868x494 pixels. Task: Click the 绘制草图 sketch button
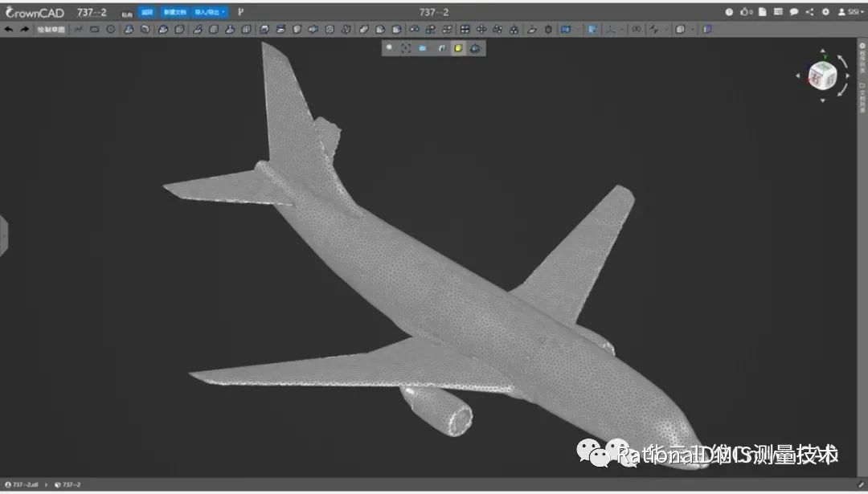(x=51, y=29)
